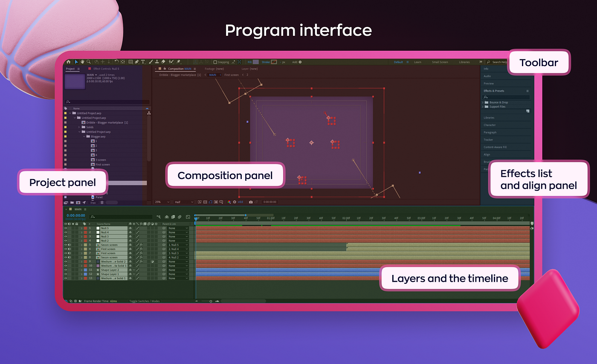Select the Type tool
This screenshot has height=364, width=597.
143,62
